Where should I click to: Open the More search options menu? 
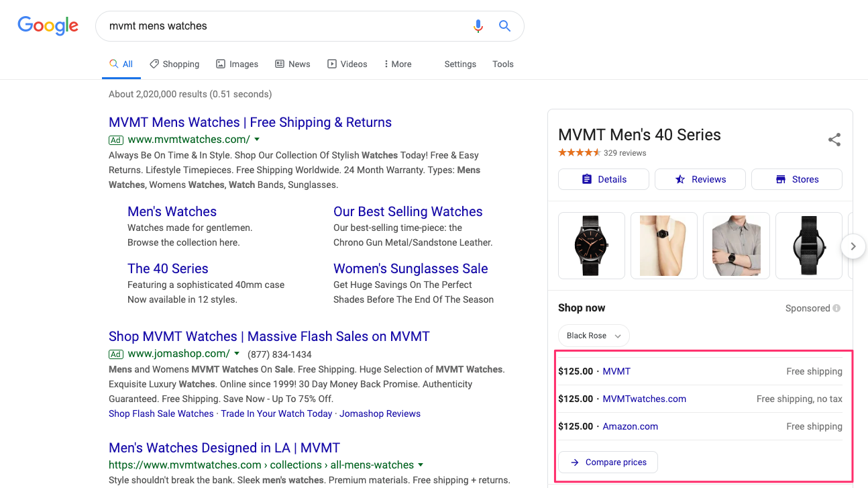[x=398, y=64]
